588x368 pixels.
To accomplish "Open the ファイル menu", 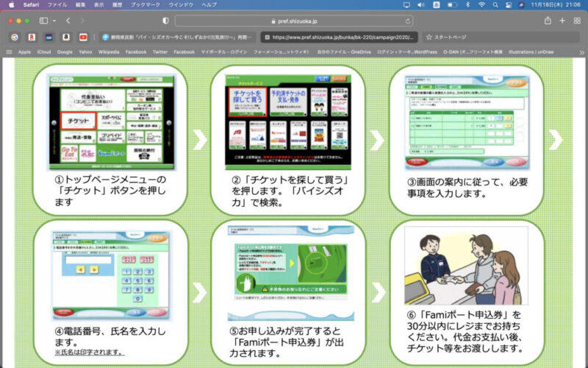I will tap(57, 5).
